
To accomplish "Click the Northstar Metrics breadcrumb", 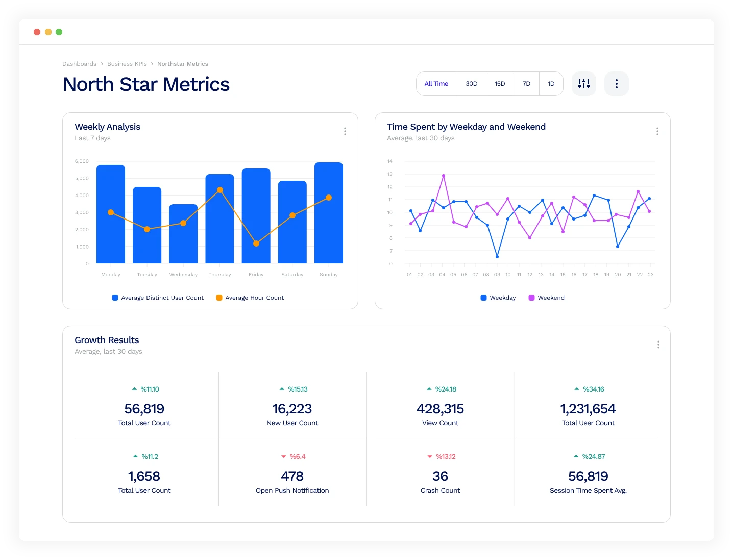I will point(183,64).
